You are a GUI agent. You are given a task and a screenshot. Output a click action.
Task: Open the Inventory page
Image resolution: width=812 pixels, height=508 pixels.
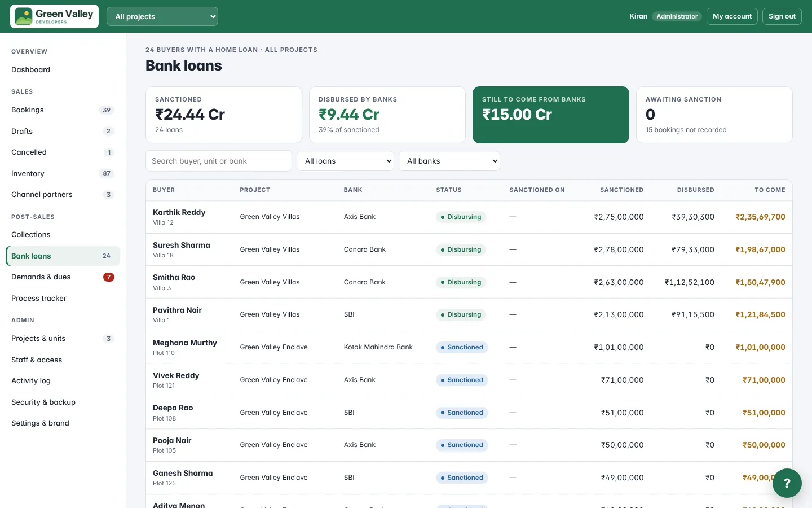coord(63,173)
